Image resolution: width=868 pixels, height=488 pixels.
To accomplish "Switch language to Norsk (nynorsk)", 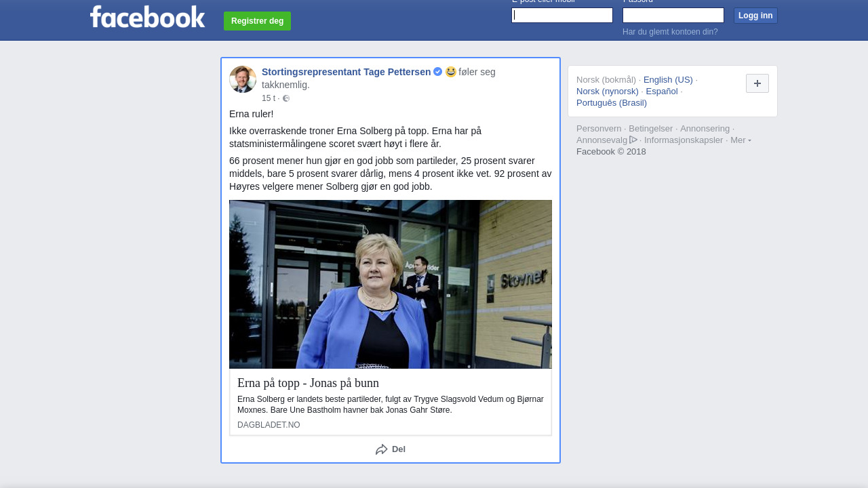I will click(x=608, y=91).
